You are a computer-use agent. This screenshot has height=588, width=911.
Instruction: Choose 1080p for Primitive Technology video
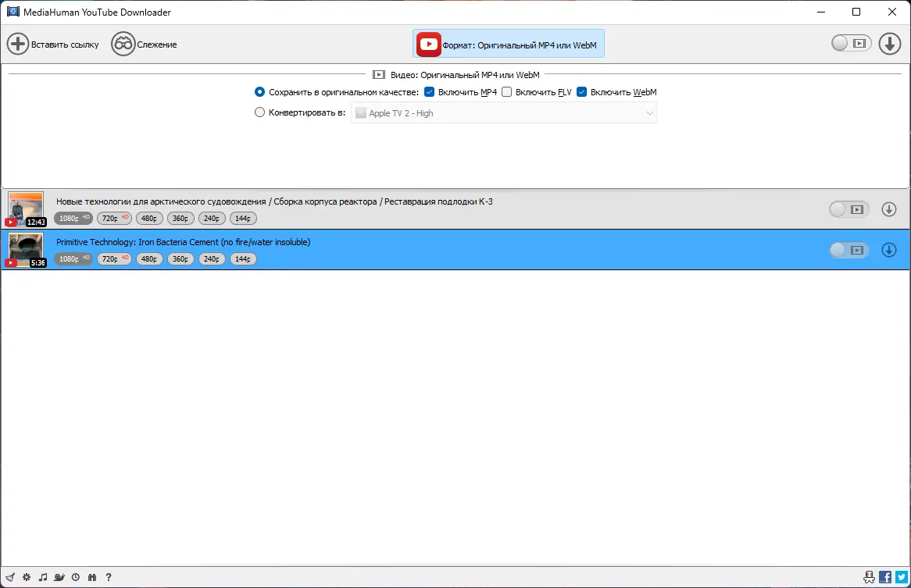click(73, 259)
